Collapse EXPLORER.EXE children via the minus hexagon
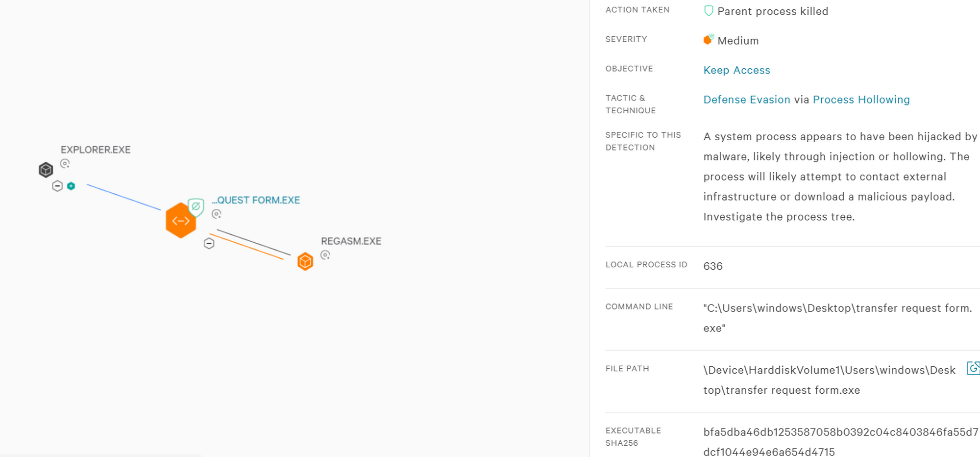This screenshot has width=980, height=457. pos(57,186)
